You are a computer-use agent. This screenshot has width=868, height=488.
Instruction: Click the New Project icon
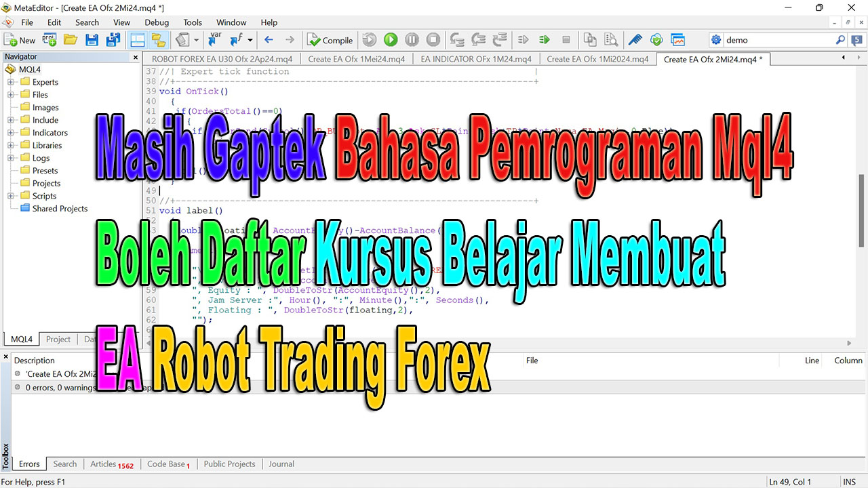tap(49, 40)
